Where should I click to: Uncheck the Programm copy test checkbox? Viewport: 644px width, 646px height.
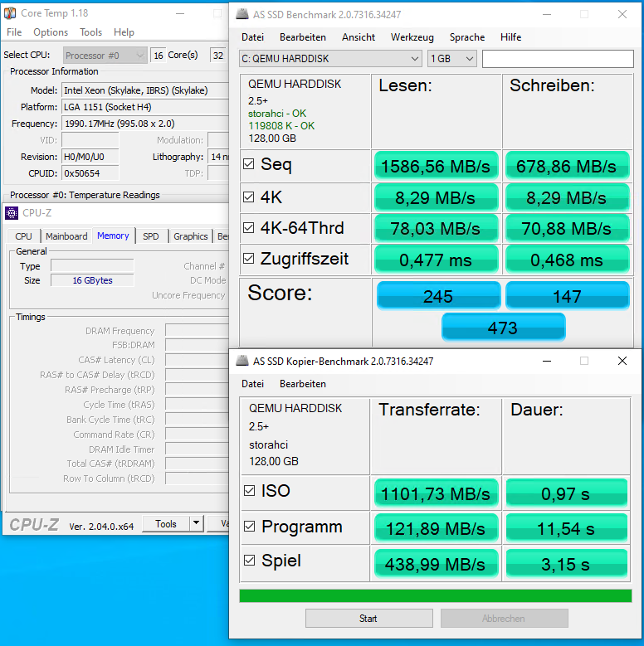pos(250,526)
